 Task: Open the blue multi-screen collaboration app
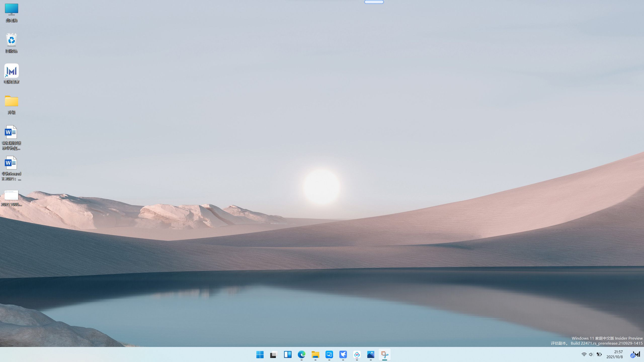coord(329,354)
